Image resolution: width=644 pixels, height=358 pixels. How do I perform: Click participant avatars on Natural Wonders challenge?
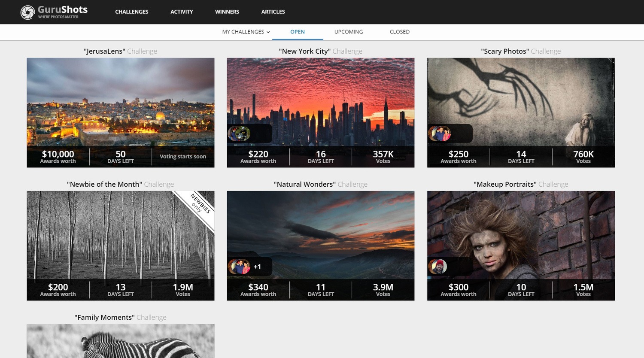[239, 267]
